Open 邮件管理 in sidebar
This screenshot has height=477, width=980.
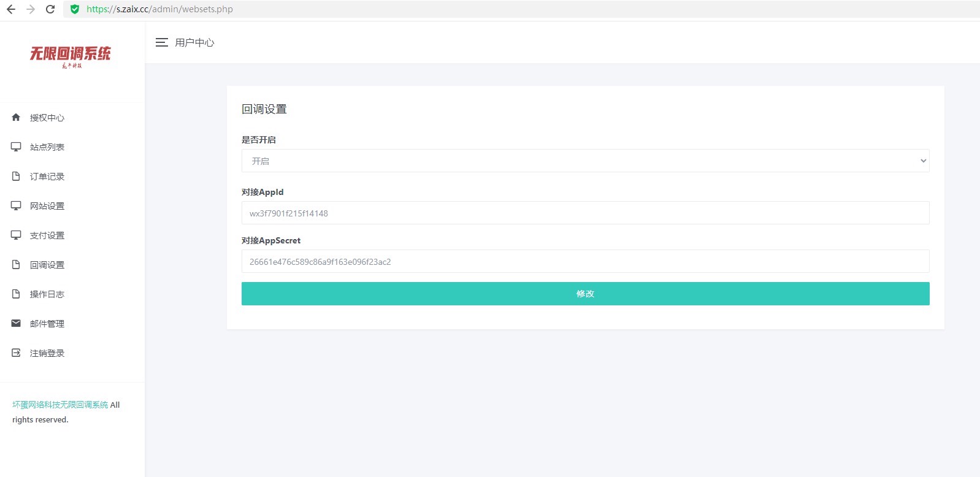[x=47, y=324]
